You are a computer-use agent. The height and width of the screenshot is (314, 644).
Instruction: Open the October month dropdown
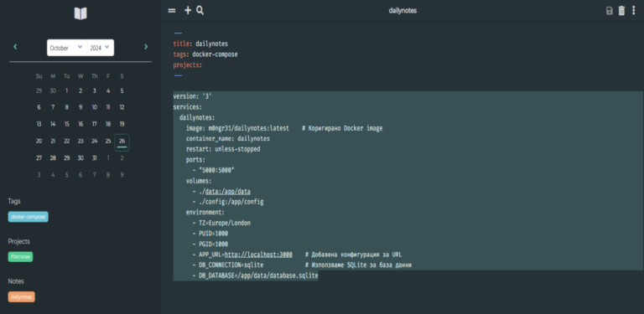pos(67,48)
